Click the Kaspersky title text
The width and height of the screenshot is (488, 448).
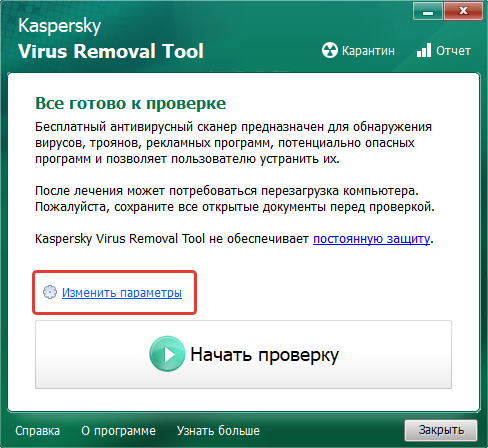[59, 26]
